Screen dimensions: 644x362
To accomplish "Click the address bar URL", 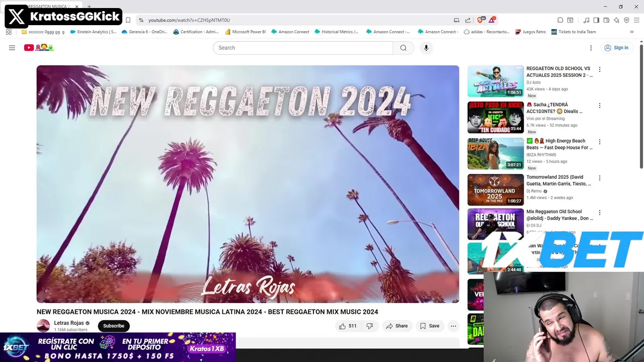I will point(189,20).
